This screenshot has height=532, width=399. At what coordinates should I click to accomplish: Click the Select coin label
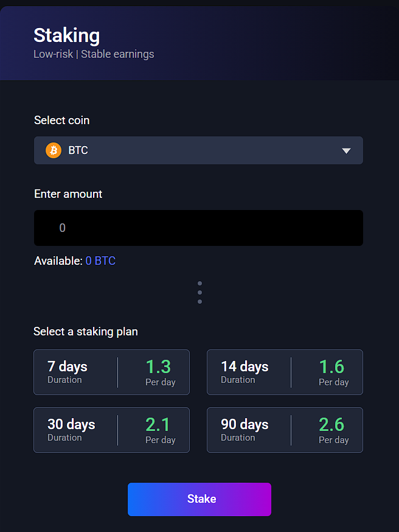click(x=61, y=121)
